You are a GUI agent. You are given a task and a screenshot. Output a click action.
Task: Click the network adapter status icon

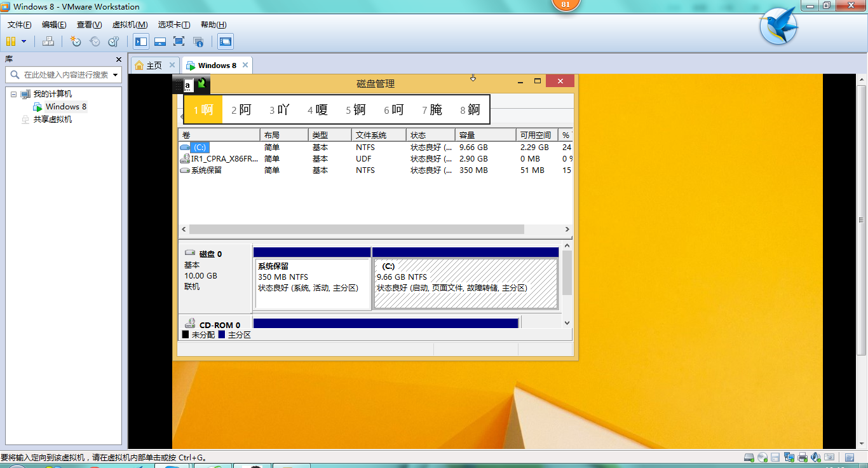789,457
